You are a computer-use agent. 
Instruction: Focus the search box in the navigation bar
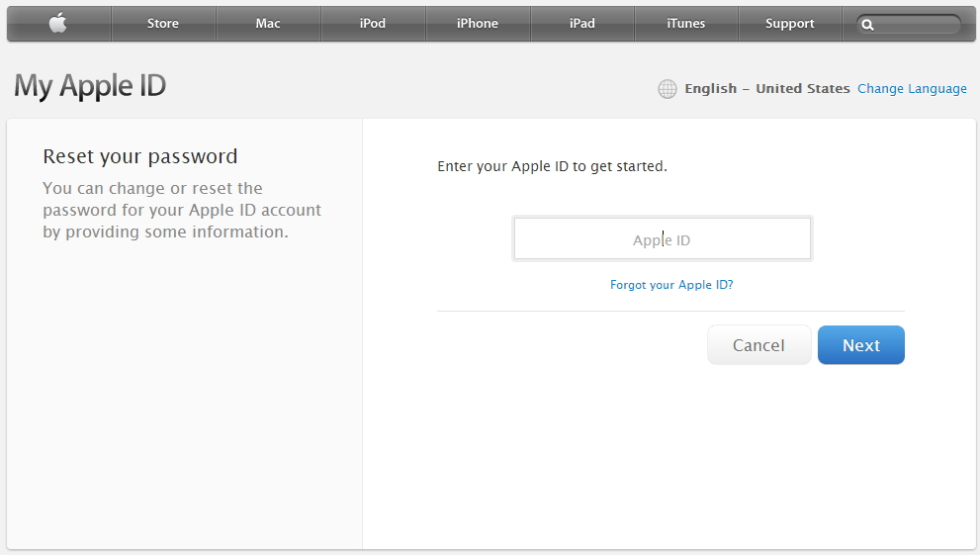point(909,25)
